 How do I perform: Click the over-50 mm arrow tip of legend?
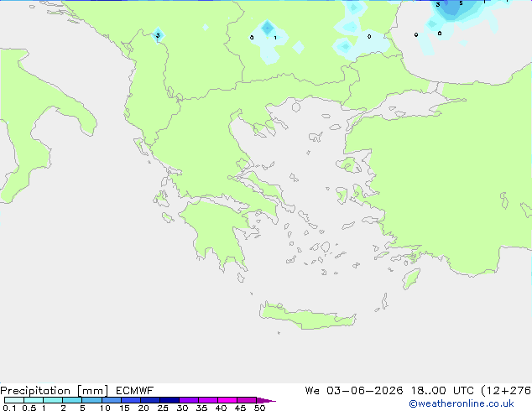[x=266, y=400]
